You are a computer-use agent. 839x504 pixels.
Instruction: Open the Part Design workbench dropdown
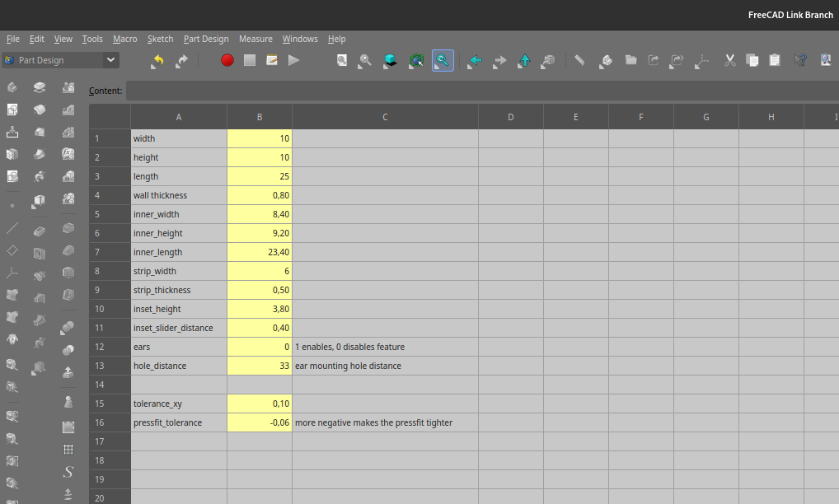pos(60,60)
